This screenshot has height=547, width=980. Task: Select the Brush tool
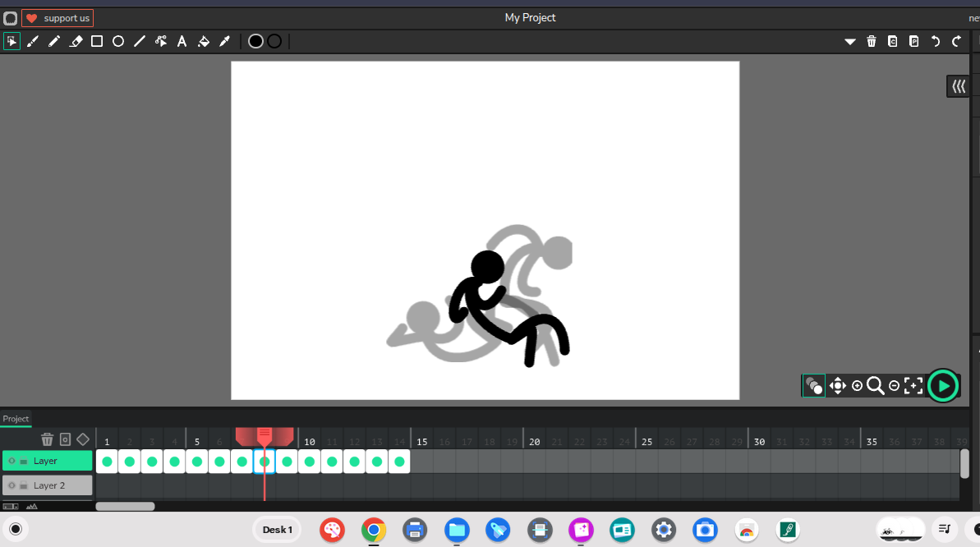[x=33, y=41]
